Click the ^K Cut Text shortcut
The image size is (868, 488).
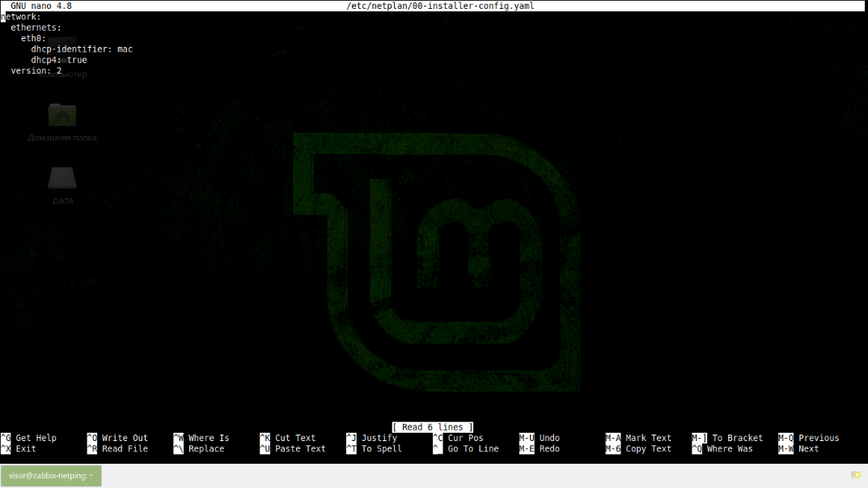(x=287, y=438)
